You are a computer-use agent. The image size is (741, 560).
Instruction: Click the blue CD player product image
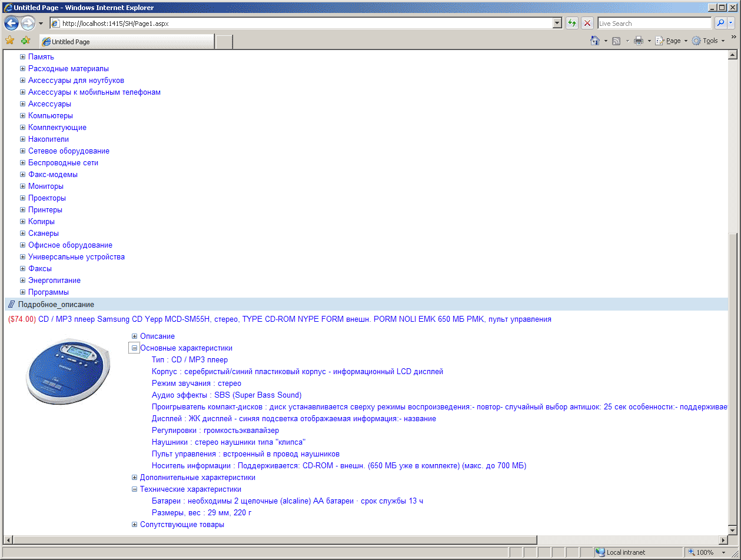[x=68, y=372]
